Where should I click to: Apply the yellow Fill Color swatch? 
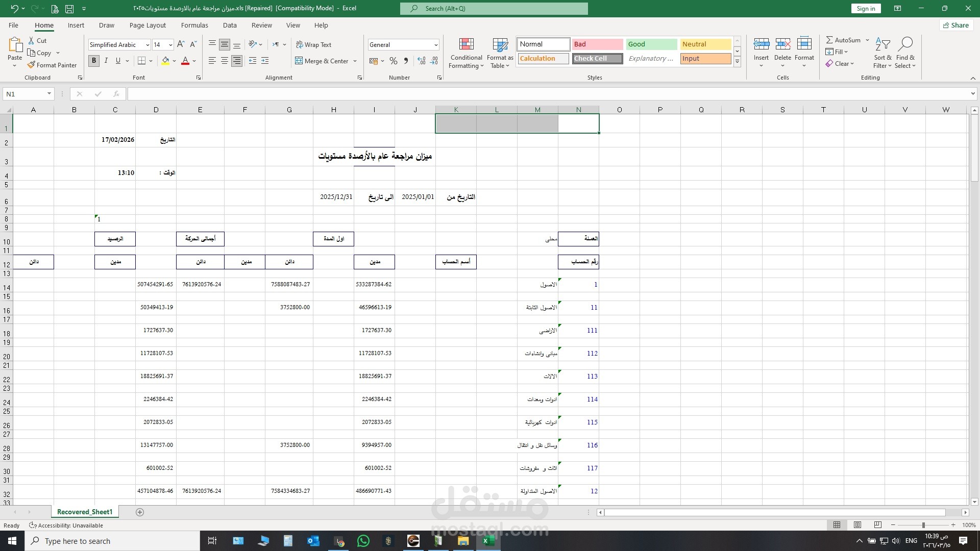point(165,61)
